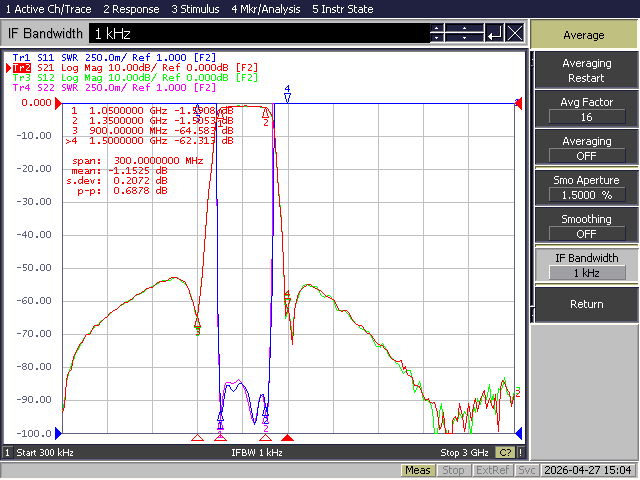Click the channel 1 indicator in the channel bar
The width and height of the screenshot is (640, 480).
(x=7, y=452)
